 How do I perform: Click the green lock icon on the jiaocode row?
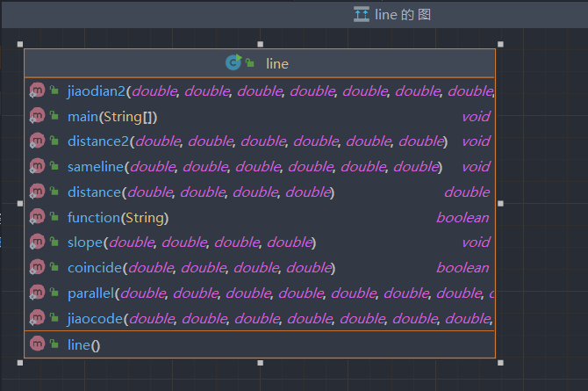54,317
